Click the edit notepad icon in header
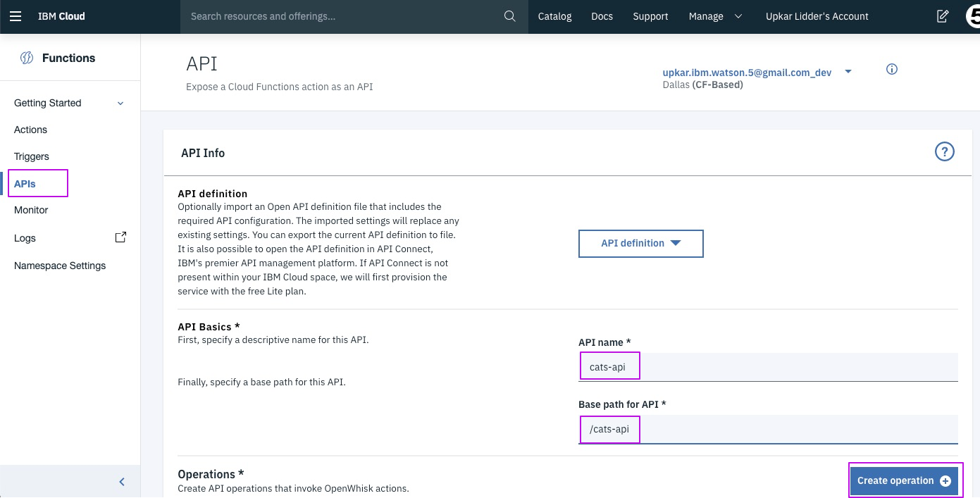This screenshot has height=498, width=980. (943, 16)
